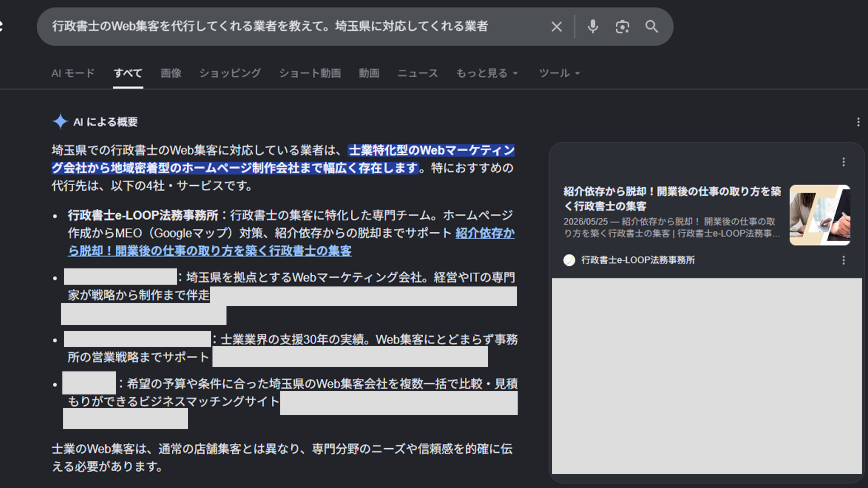Click text 埼玉県を拠点とするWebマーケティング会社
868x488 pixels.
304,277
